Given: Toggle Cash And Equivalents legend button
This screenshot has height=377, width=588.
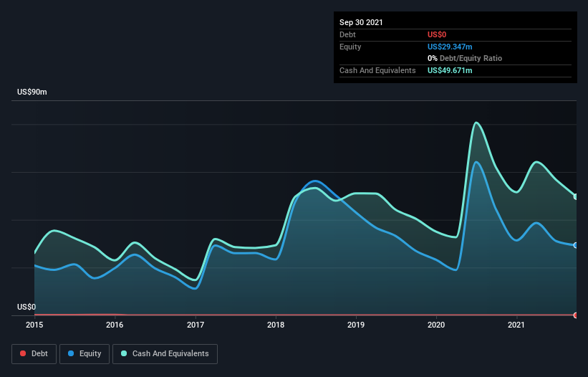Looking at the screenshot, I should pos(165,354).
